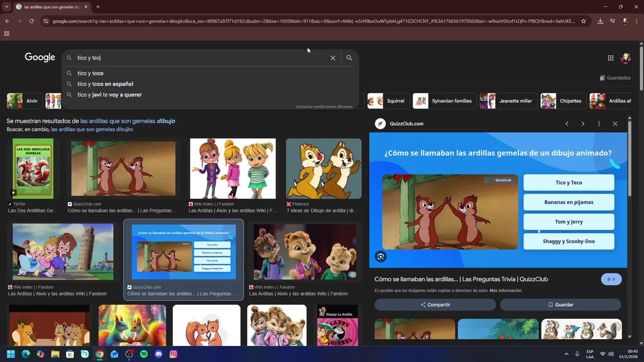The image size is (644, 362).
Task: Go back to the previous page
Action: [x=7, y=21]
